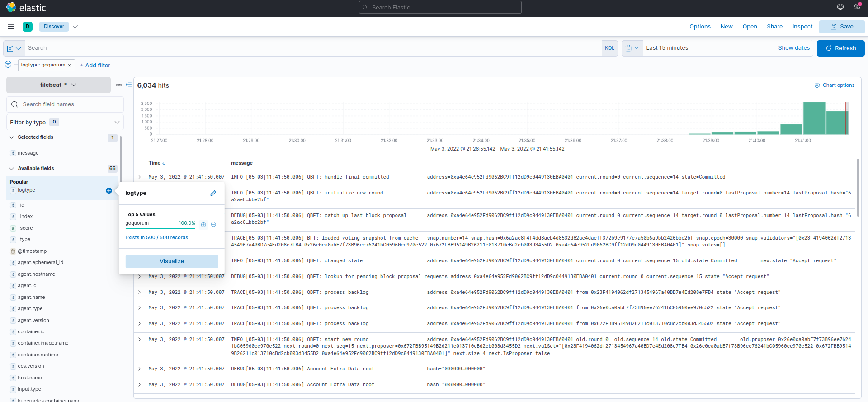
Task: Open the filebeat-* index pattern dropdown
Action: [58, 85]
